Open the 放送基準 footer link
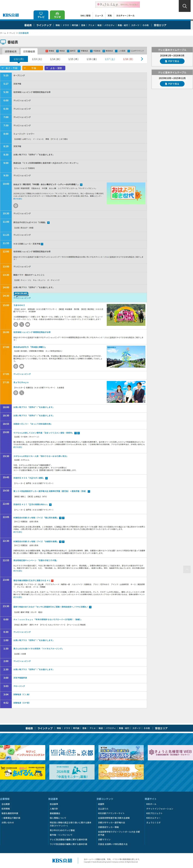 (54, 804)
